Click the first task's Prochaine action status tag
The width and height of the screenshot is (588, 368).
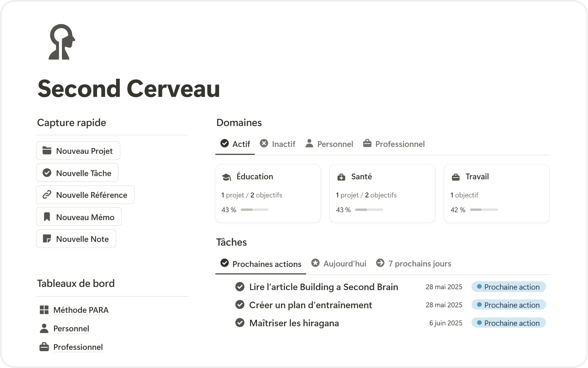pos(508,287)
